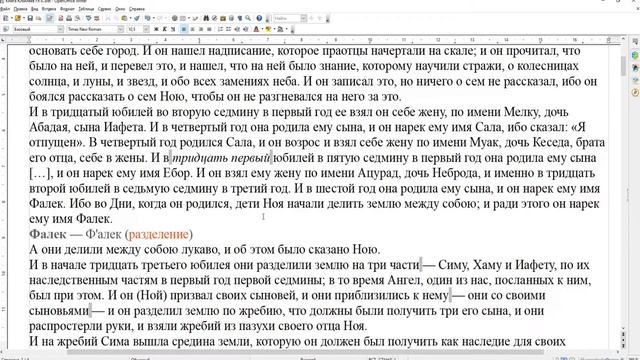640x360 pixels.
Task: Open the Таблица menu
Action: (x=86, y=9)
